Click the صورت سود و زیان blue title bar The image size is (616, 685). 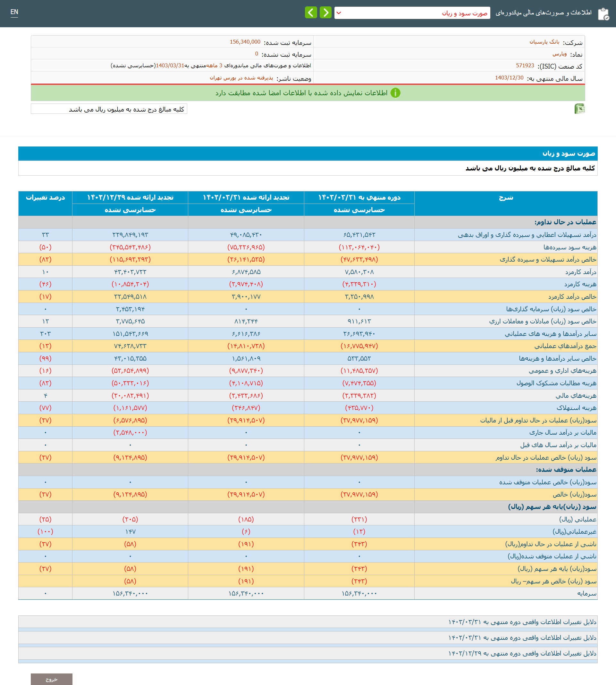[x=308, y=154]
